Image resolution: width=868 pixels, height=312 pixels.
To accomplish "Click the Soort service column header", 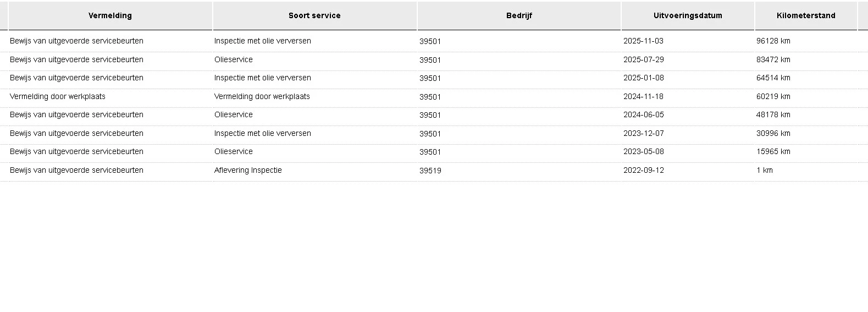I will tap(314, 15).
